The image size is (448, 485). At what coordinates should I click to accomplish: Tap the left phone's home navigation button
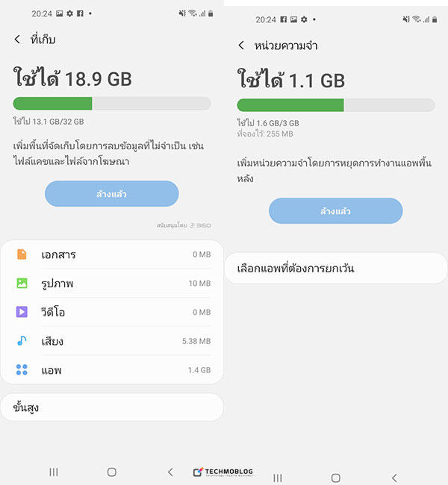[112, 472]
